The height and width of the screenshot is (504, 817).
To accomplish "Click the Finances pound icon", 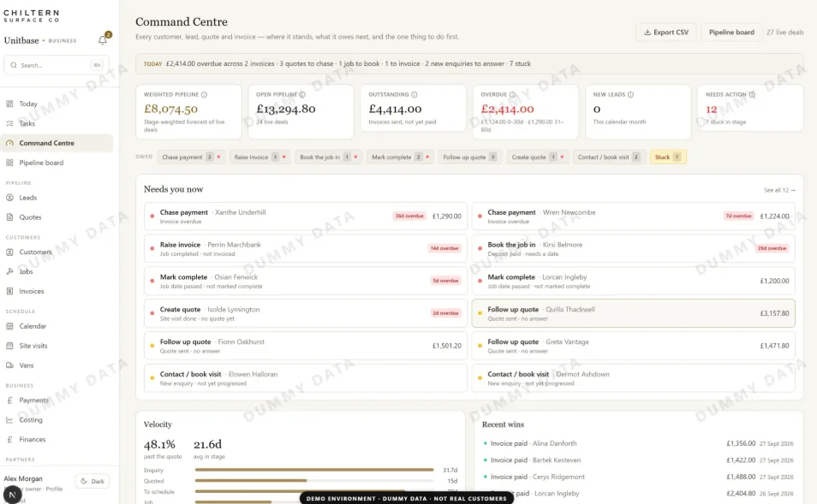I will [x=9, y=440].
